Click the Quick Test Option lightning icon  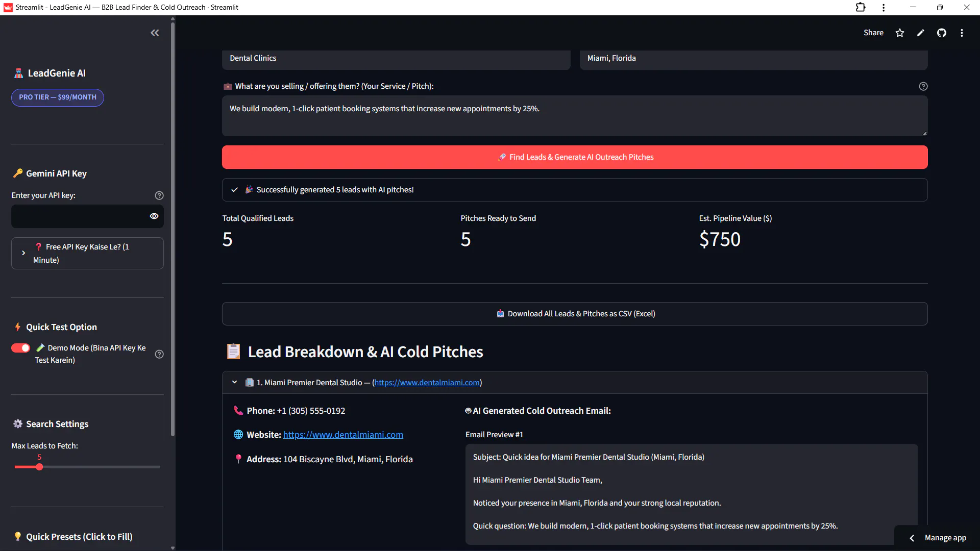18,327
